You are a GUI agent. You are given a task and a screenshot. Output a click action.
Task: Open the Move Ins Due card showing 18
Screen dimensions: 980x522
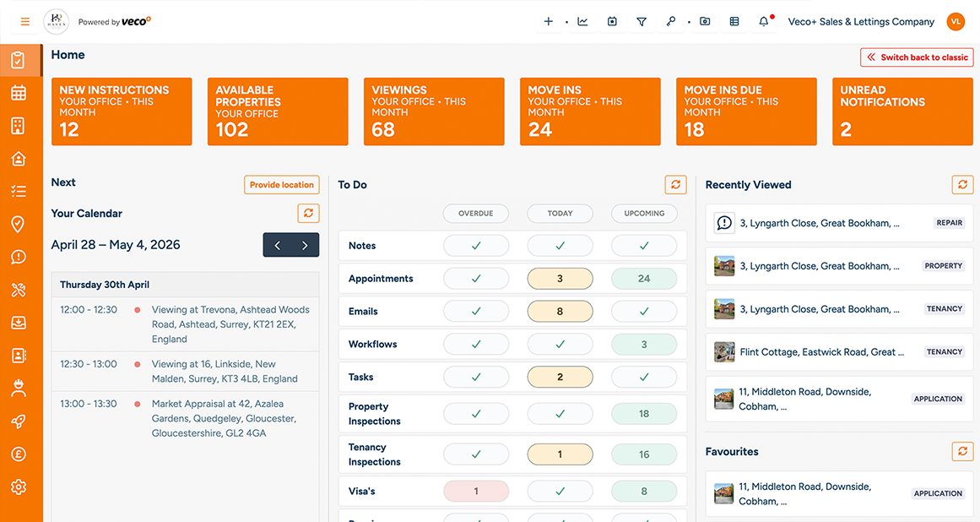coord(747,111)
